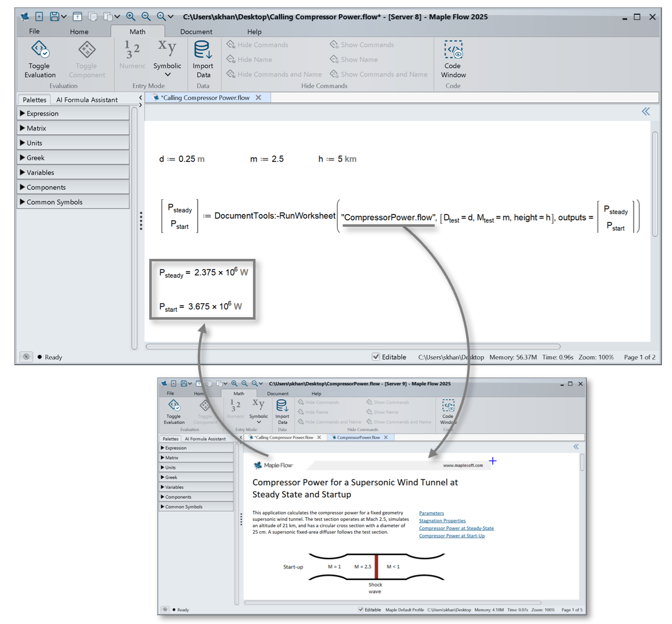Select Numeric entry mode in the upper window

tap(132, 54)
